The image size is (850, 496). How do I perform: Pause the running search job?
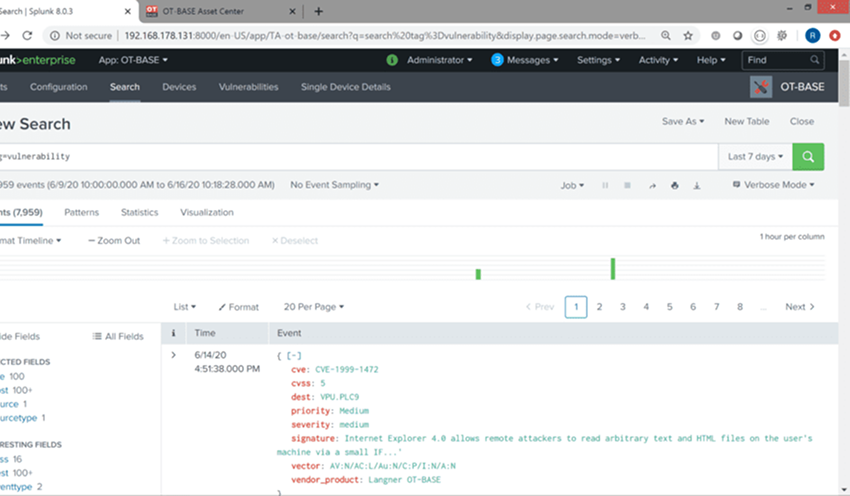tap(605, 185)
